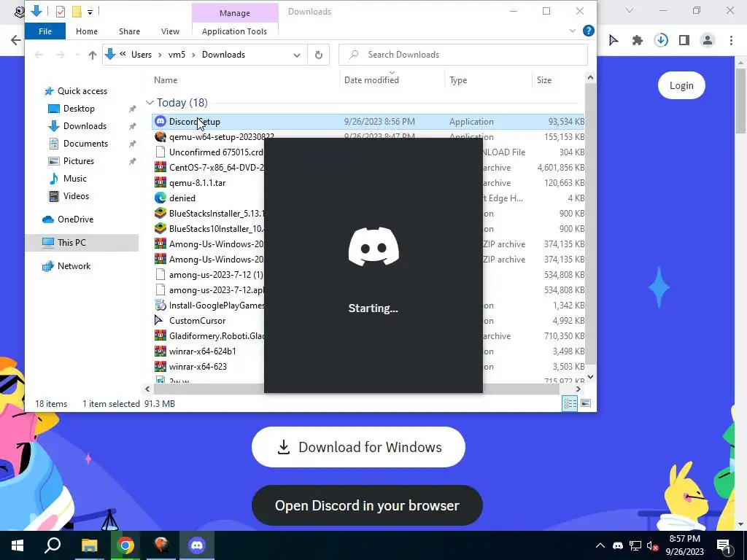This screenshot has width=747, height=560.
Task: Open Videos folder in navigation pane
Action: click(x=76, y=195)
